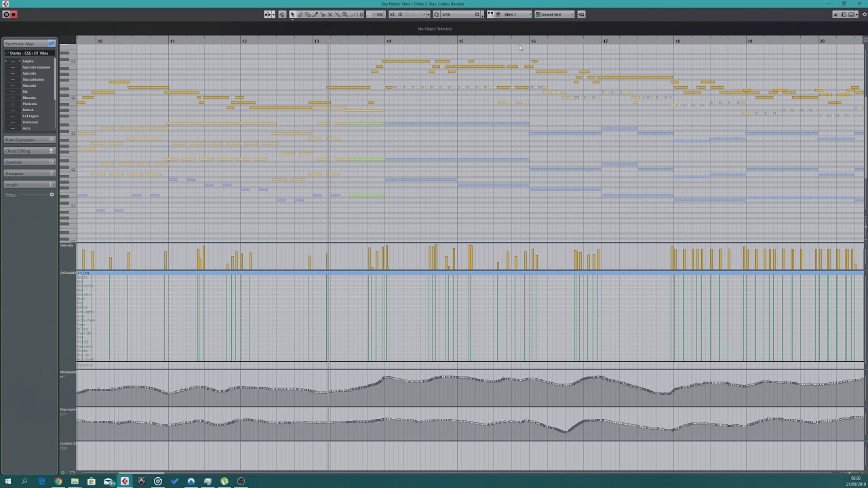Screen dimensions: 868x488
Task: Toggle the Legato articulation active marker
Action: 5,61
